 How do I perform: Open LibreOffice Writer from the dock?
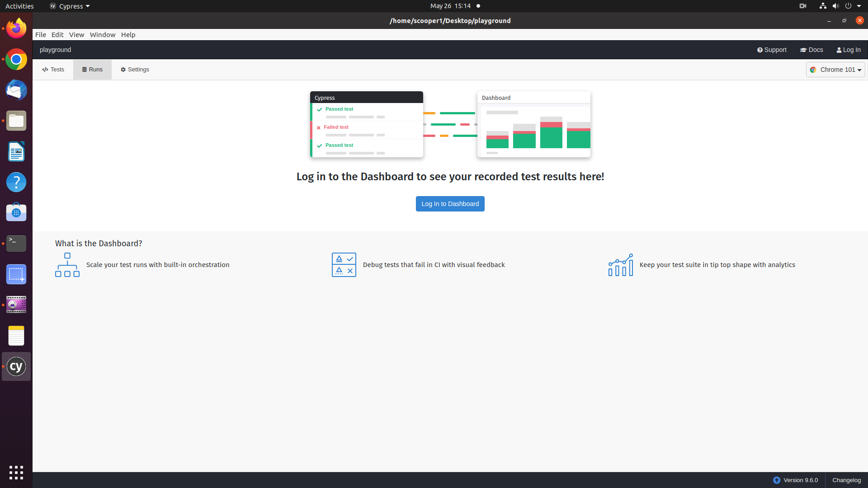pyautogui.click(x=16, y=151)
